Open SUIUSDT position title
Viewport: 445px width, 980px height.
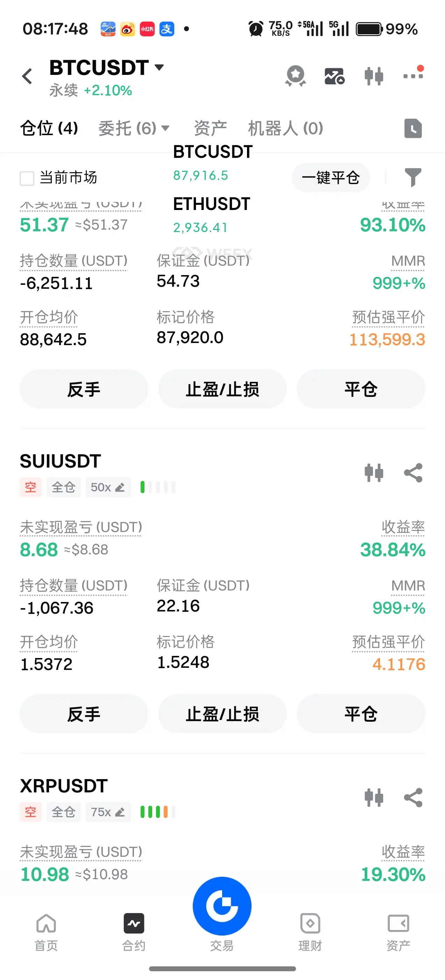tap(61, 461)
